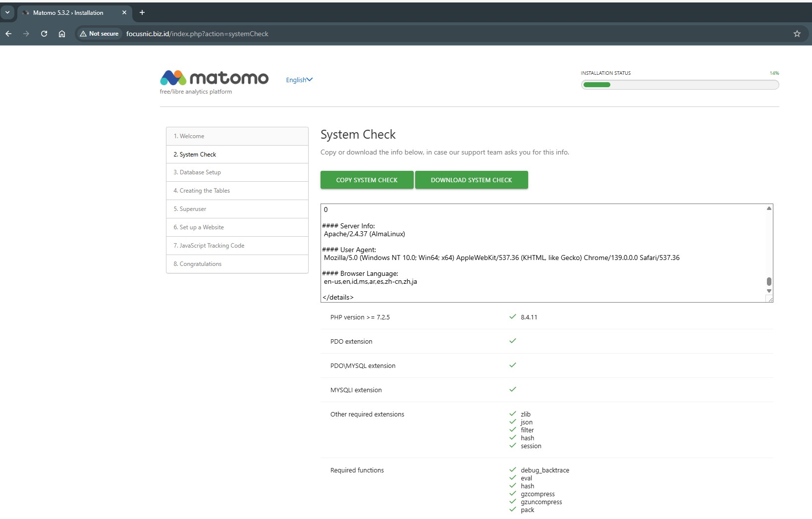Click the browser reload icon
812x519 pixels.
pyautogui.click(x=44, y=34)
